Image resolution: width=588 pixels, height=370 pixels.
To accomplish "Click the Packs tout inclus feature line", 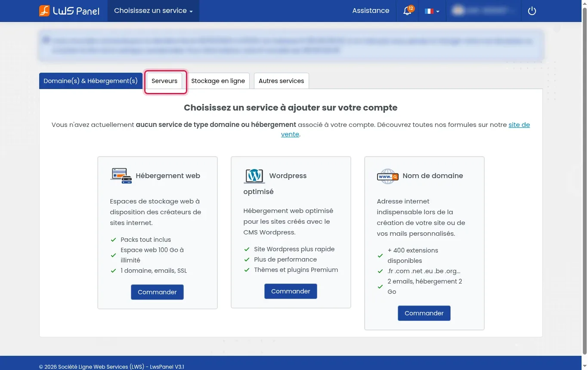I will click(146, 240).
